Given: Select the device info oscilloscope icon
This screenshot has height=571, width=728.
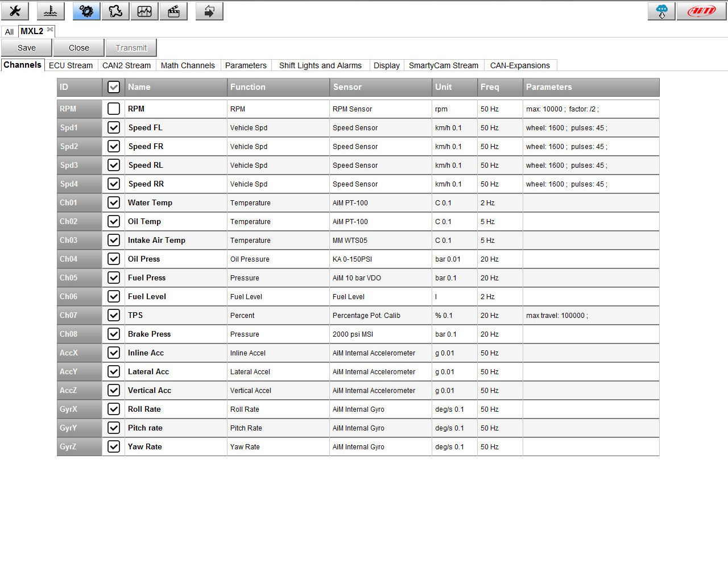Looking at the screenshot, I should click(x=144, y=11).
